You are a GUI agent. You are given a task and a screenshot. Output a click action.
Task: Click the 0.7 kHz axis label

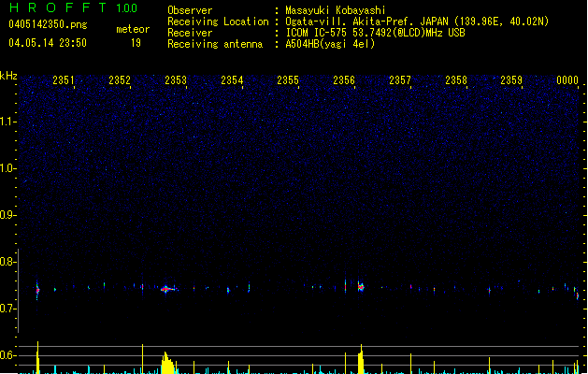click(7, 309)
